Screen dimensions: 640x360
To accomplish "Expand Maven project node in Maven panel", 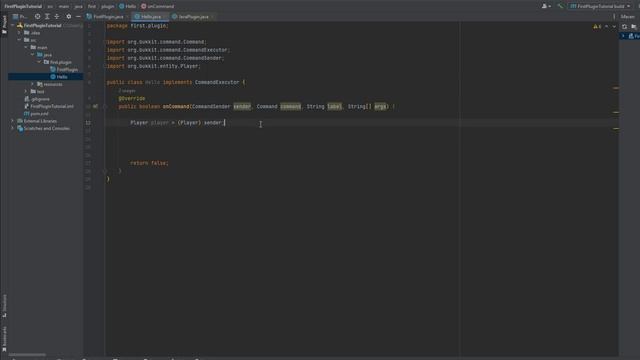I will (623, 36).
